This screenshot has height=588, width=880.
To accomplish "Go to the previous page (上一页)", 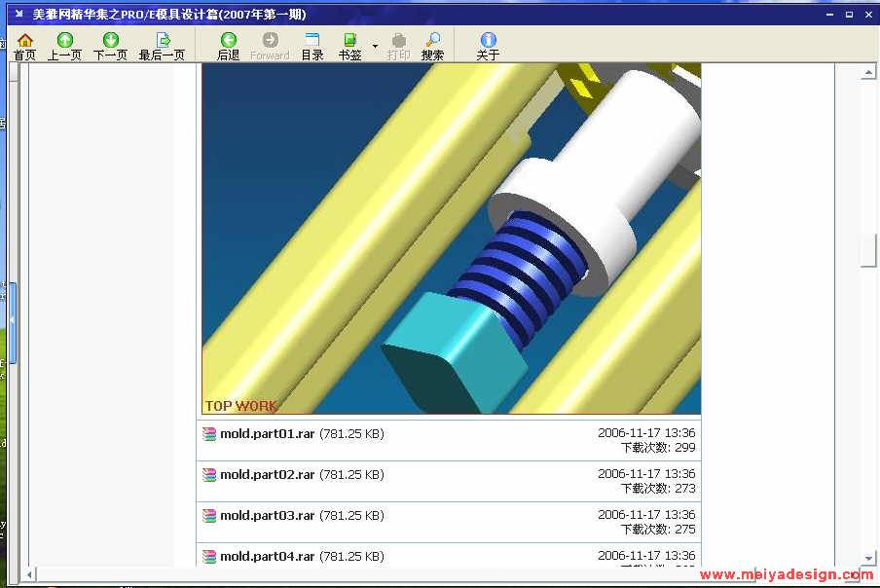I will pos(64,46).
